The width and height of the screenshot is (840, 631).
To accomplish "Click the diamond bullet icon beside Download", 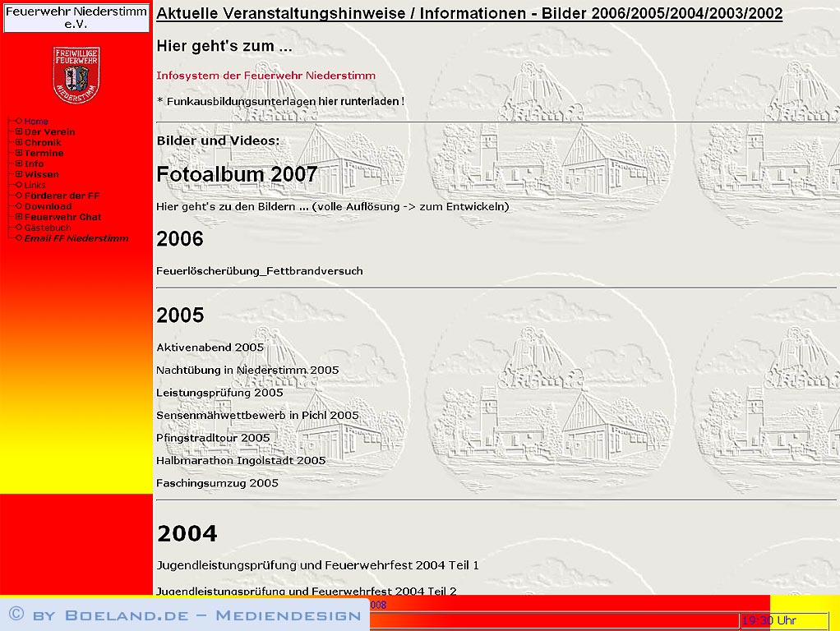I will click(x=19, y=206).
